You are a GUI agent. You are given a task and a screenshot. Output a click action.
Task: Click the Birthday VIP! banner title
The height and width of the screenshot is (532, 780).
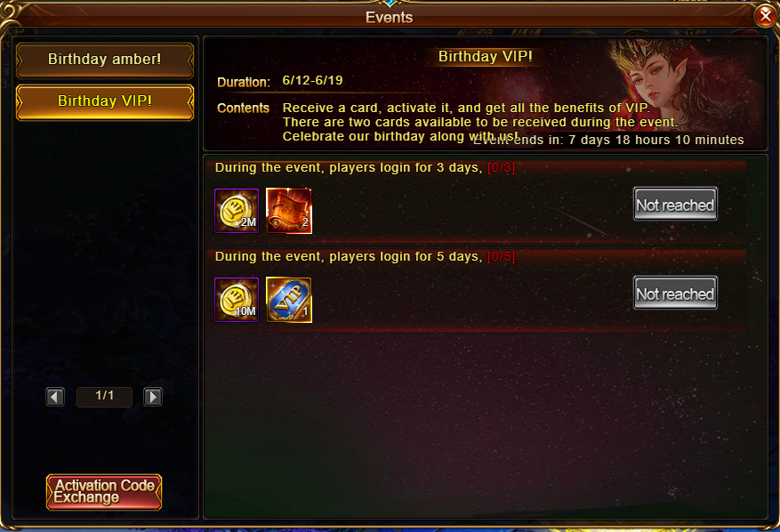tap(485, 56)
